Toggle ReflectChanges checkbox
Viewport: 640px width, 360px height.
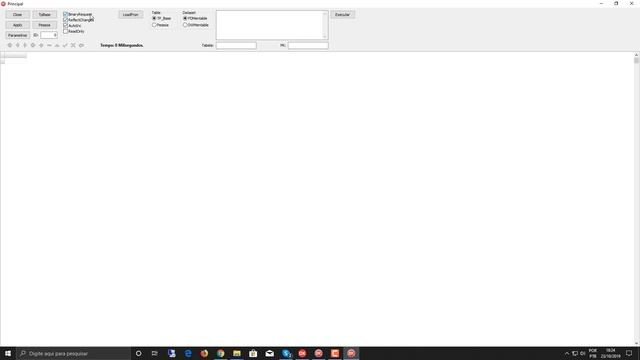click(x=65, y=20)
